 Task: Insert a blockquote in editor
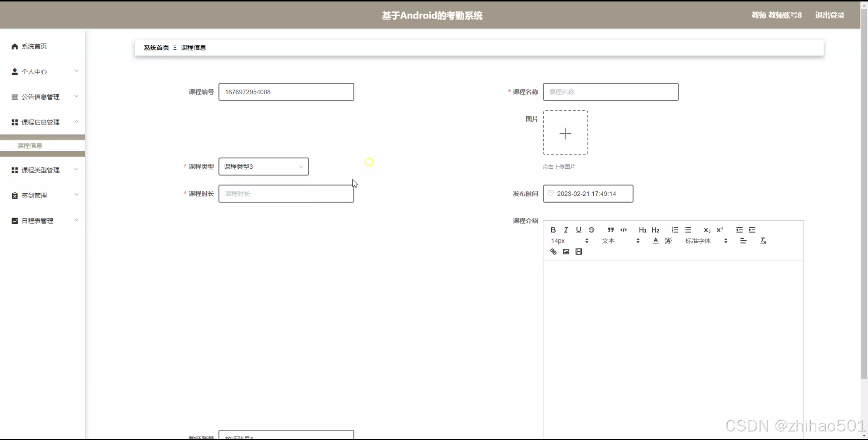pos(611,230)
